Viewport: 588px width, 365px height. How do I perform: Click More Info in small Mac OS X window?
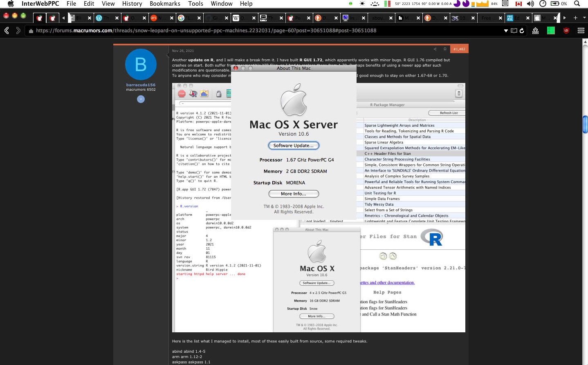(x=317, y=316)
